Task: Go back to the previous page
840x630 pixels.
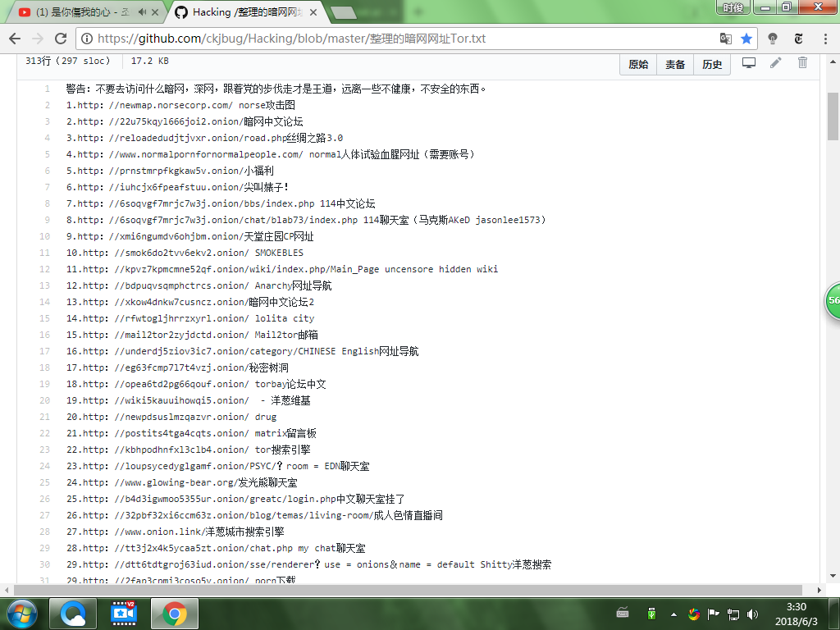Action: tap(15, 39)
